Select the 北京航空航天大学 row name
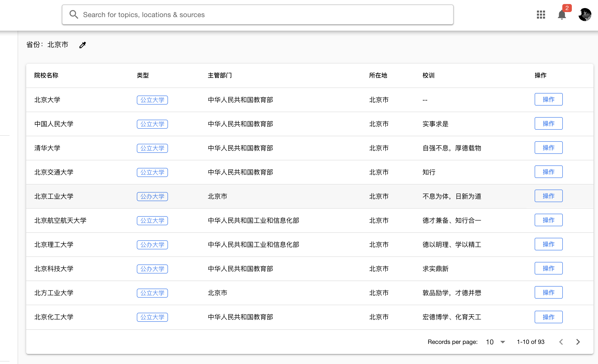Image resolution: width=598 pixels, height=364 pixels. (60, 220)
